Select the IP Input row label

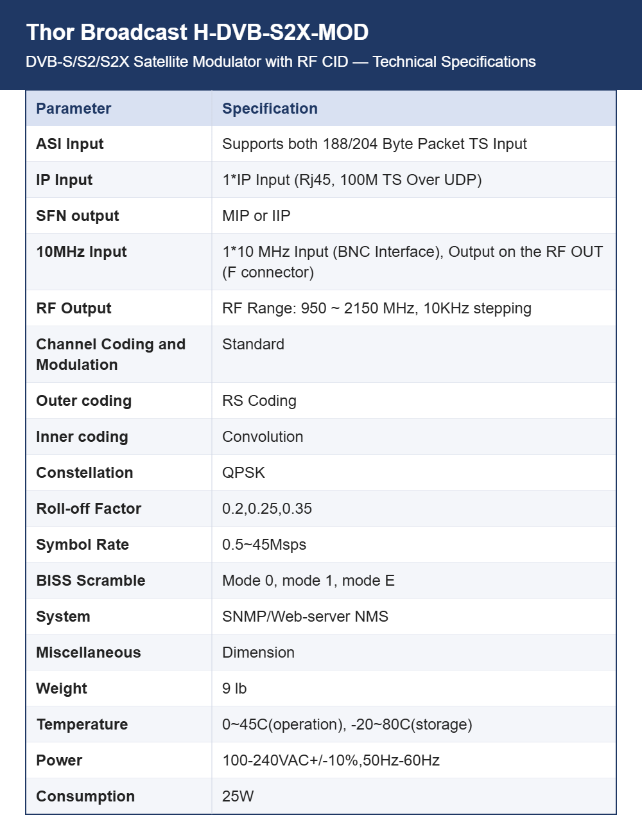(64, 180)
